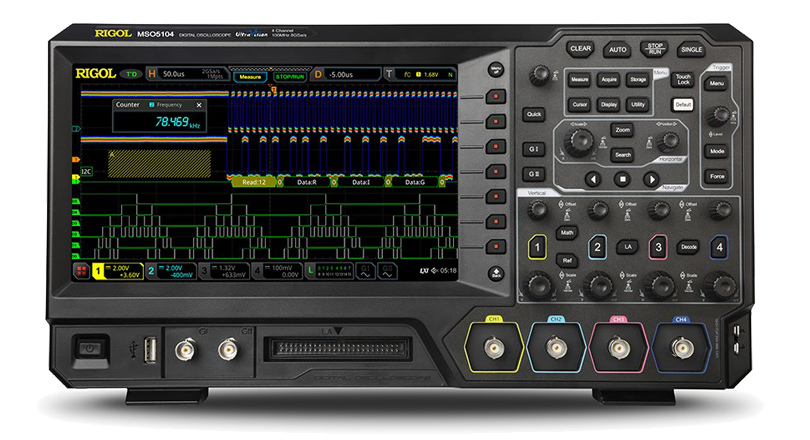The height and width of the screenshot is (440, 810).
Task: Toggle the cyan channel 2 key
Action: point(597,247)
